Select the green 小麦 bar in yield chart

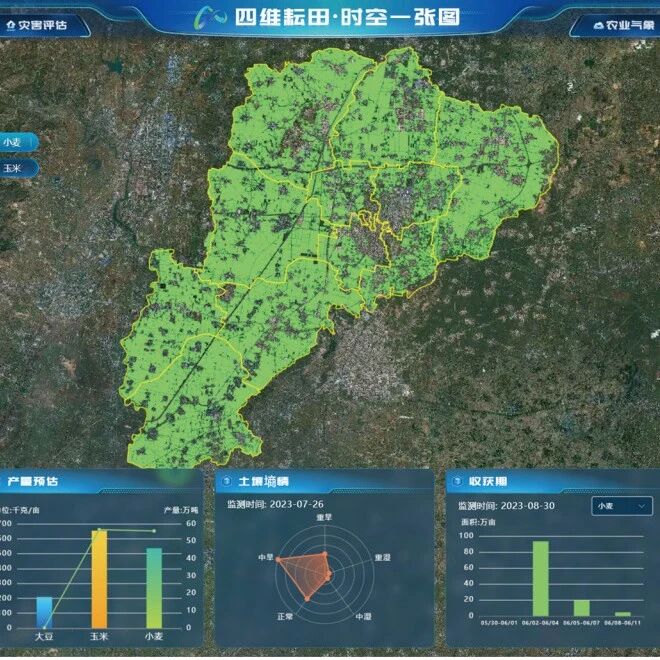pos(154,588)
